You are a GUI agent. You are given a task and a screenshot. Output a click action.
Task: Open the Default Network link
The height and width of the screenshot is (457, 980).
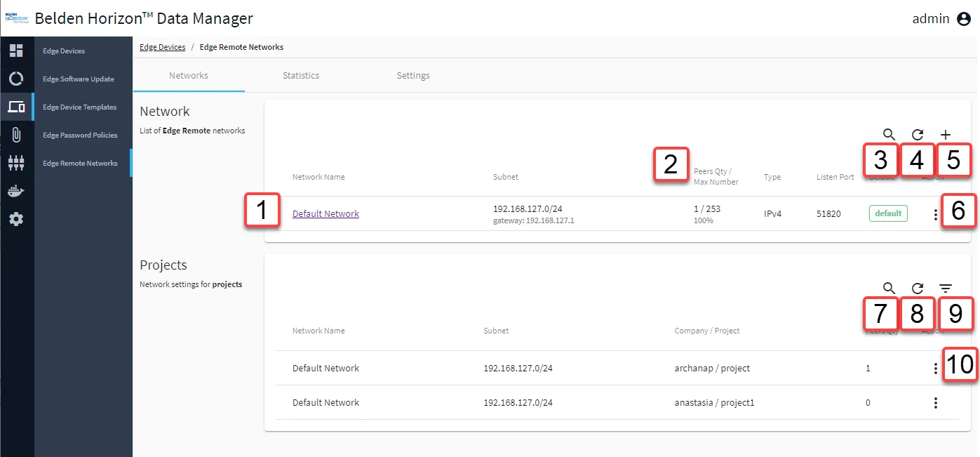325,213
